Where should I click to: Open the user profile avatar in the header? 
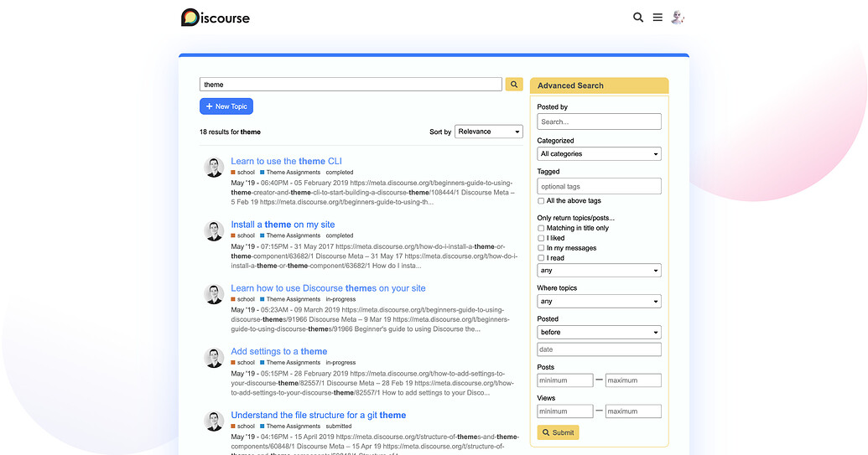pos(678,18)
